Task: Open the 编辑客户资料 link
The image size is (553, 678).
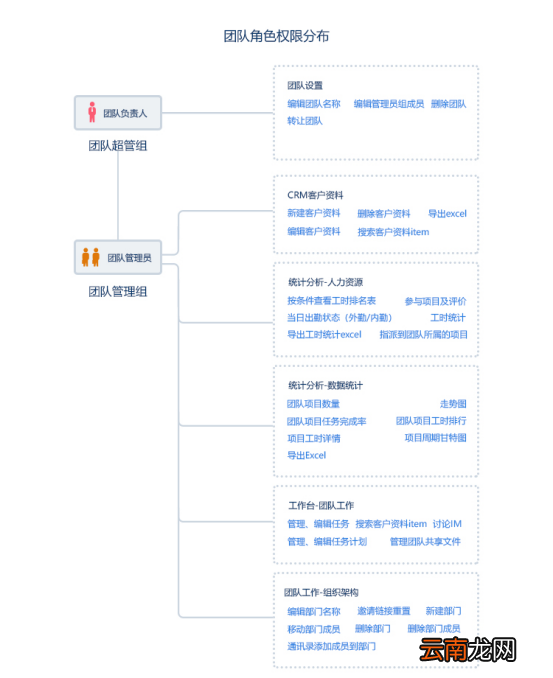Action: click(x=314, y=231)
